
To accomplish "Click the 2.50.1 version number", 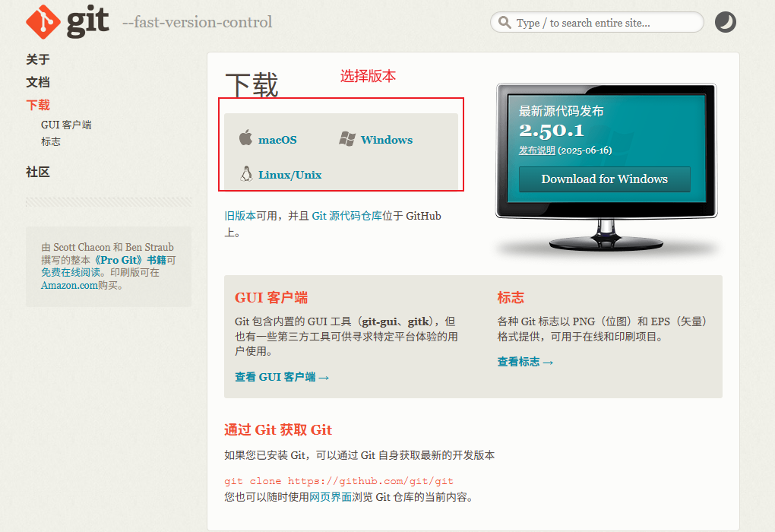I will (x=551, y=131).
